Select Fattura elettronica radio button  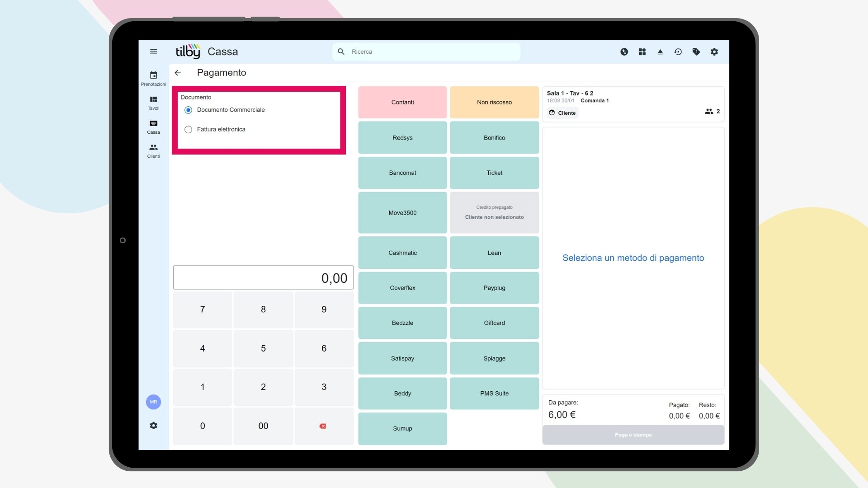(189, 129)
